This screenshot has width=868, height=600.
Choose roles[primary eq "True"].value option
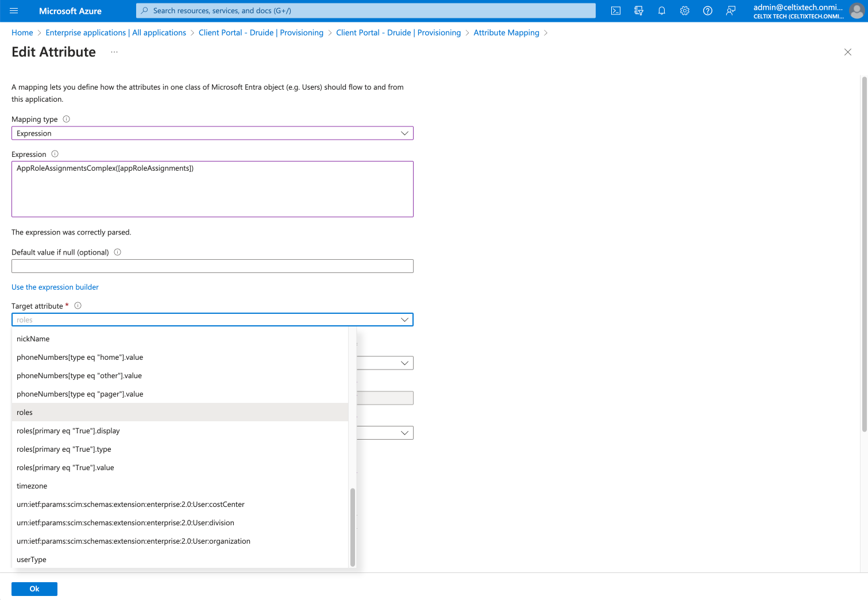65,468
